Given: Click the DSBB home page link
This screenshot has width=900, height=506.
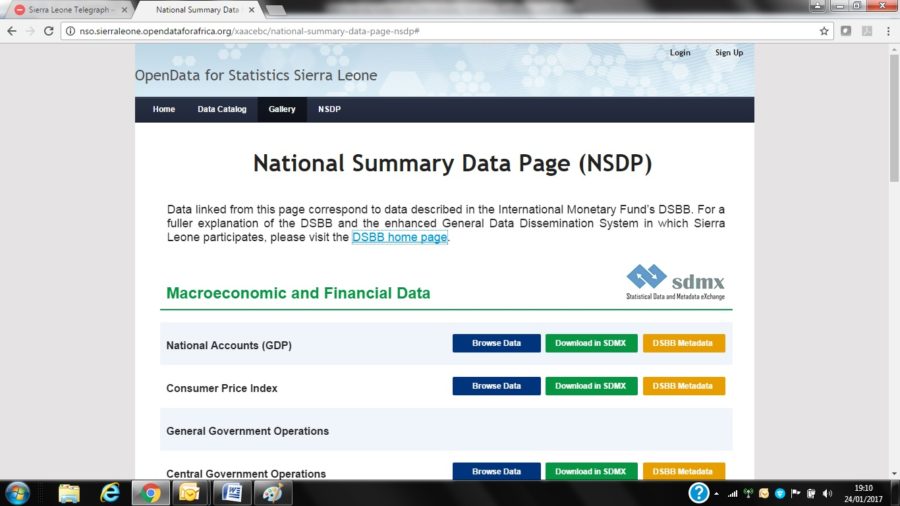Looking at the screenshot, I should [399, 238].
